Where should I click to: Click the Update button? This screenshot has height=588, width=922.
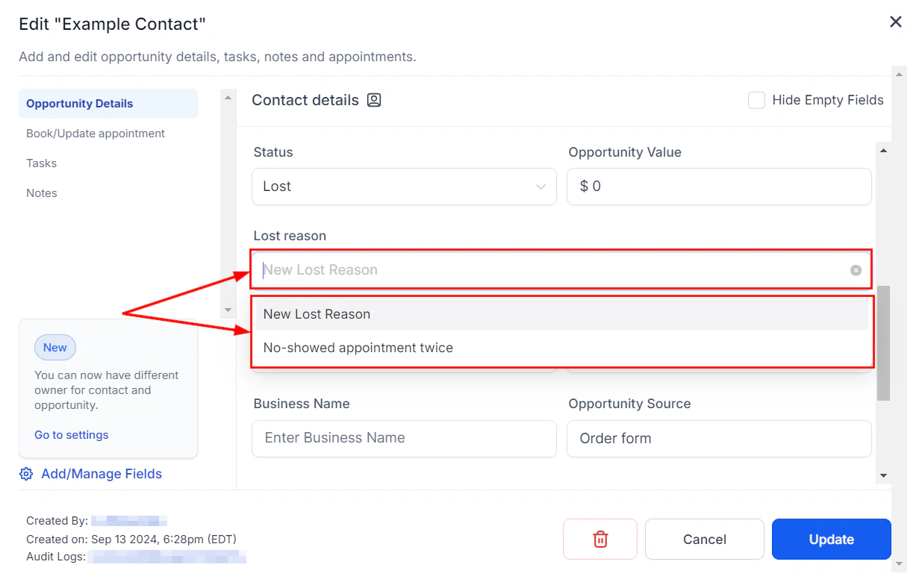point(831,539)
